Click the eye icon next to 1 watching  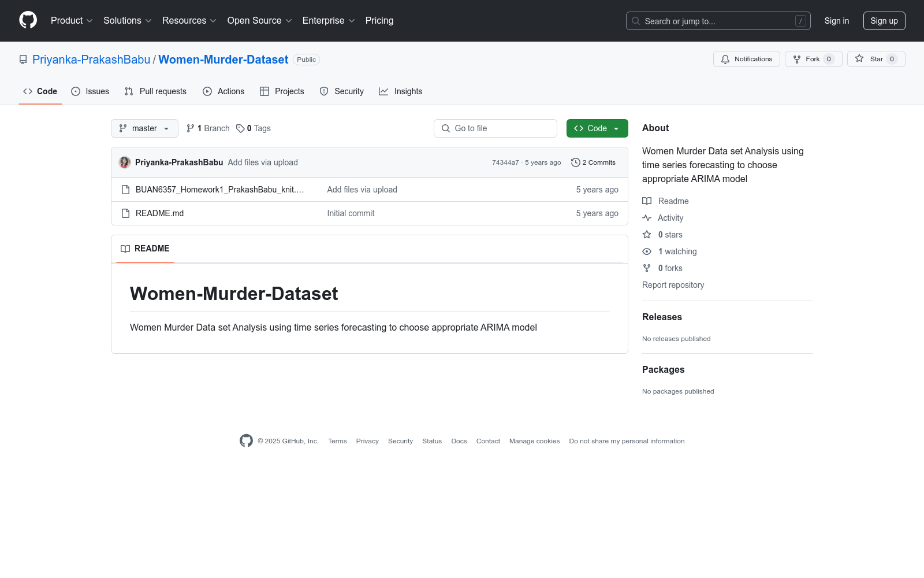click(x=647, y=251)
